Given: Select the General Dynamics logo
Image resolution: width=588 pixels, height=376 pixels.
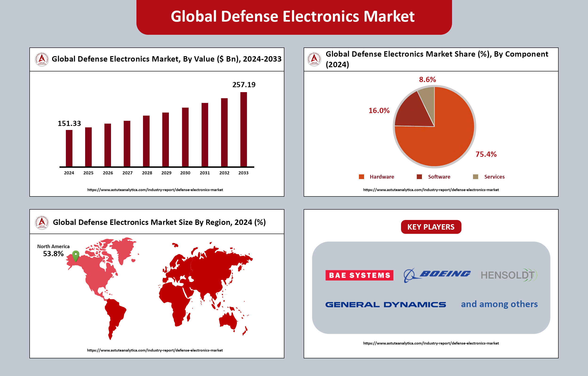Looking at the screenshot, I should (x=385, y=305).
